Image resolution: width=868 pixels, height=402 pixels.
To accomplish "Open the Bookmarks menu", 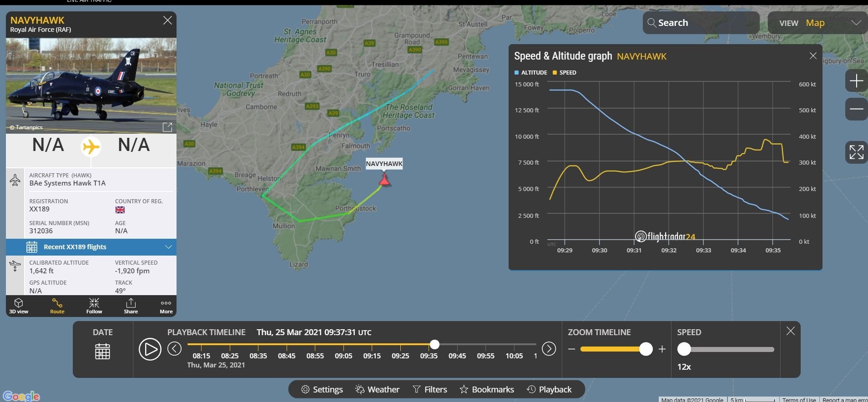I will (x=487, y=389).
